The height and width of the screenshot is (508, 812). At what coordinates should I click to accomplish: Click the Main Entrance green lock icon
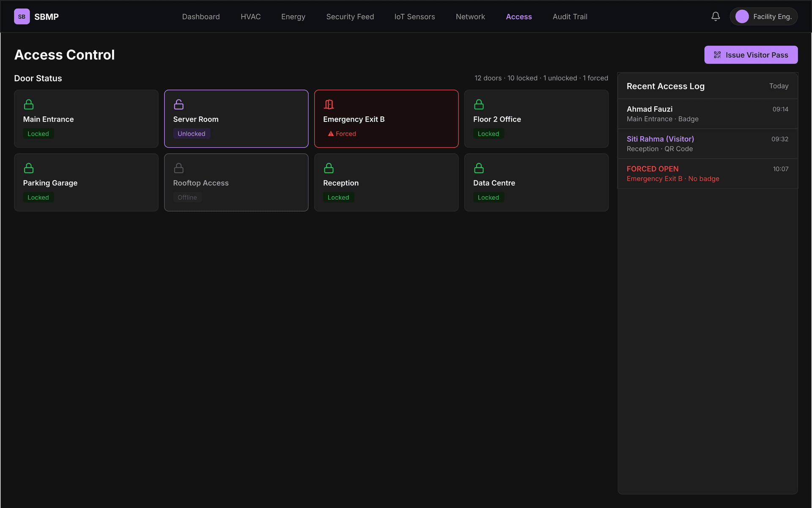tap(29, 104)
